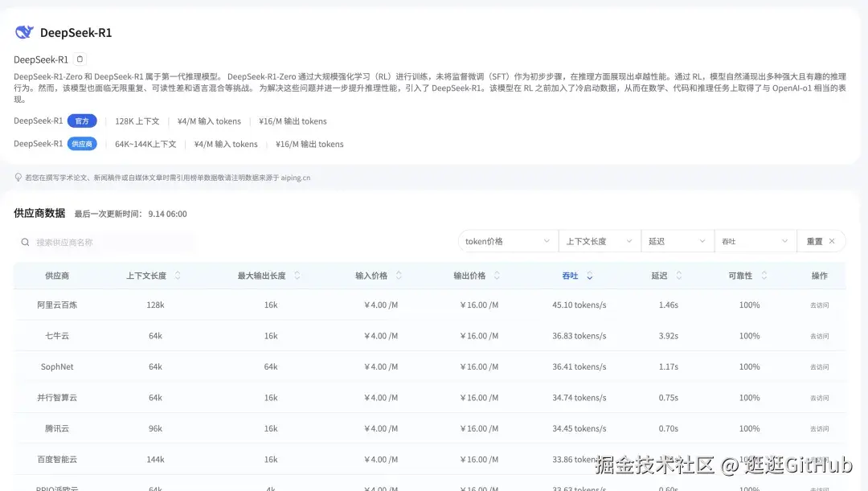Visit 阿里云百炼 via its 去访问 link
The height and width of the screenshot is (491, 868).
pyautogui.click(x=818, y=305)
